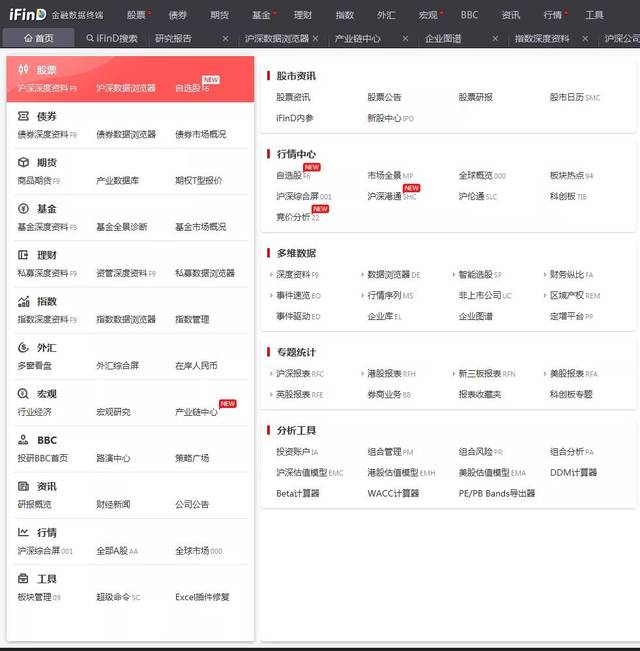Click the iFinD logo
The width and height of the screenshot is (640, 651).
(x=28, y=15)
